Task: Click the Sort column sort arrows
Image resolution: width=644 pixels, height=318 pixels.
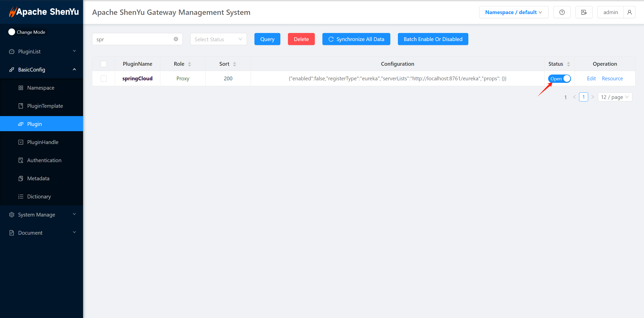Action: click(235, 64)
